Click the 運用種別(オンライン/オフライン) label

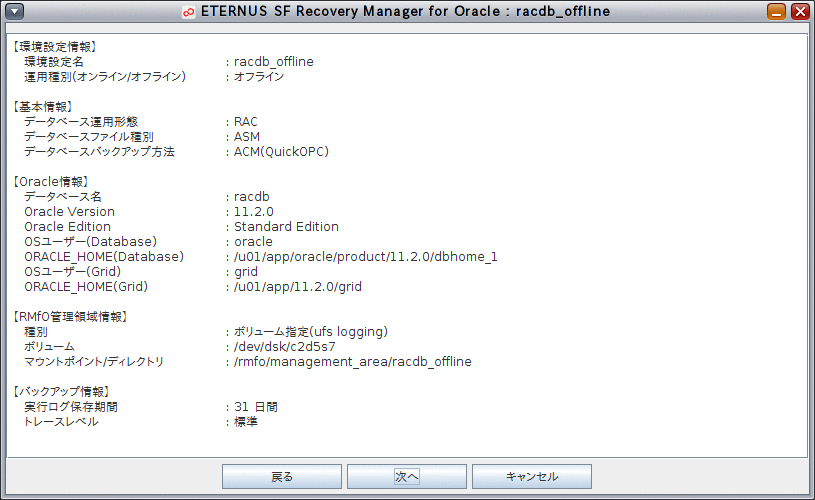coord(105,77)
